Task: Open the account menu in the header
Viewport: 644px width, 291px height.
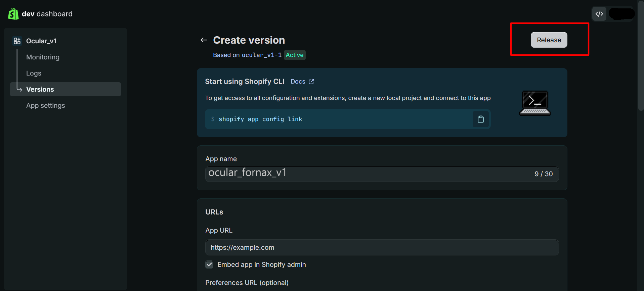Action: 621,14
